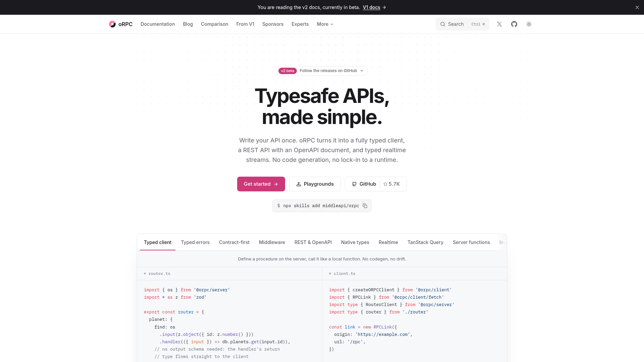Expand the More dropdown menu
This screenshot has width=644, height=362.
click(325, 24)
